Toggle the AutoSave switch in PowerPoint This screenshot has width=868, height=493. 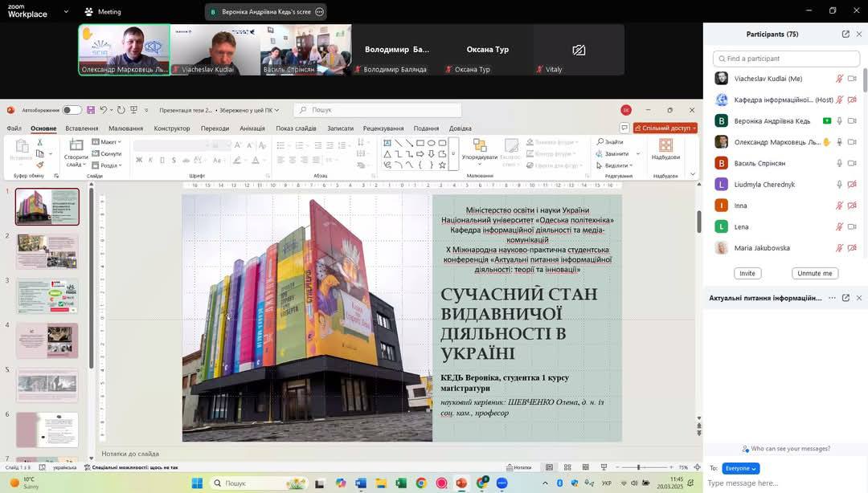[72, 110]
